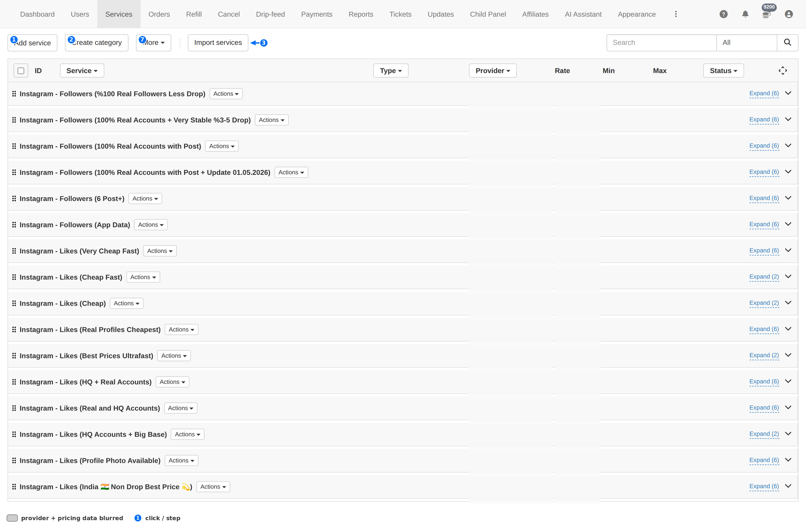The image size is (806, 532).
Task: Open the Type column filter dropdown
Action: pyautogui.click(x=391, y=71)
